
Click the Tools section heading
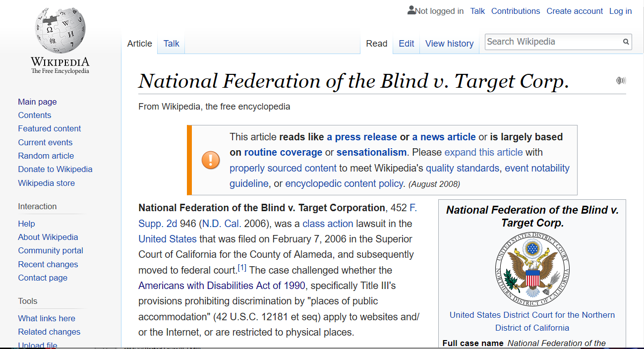[28, 301]
